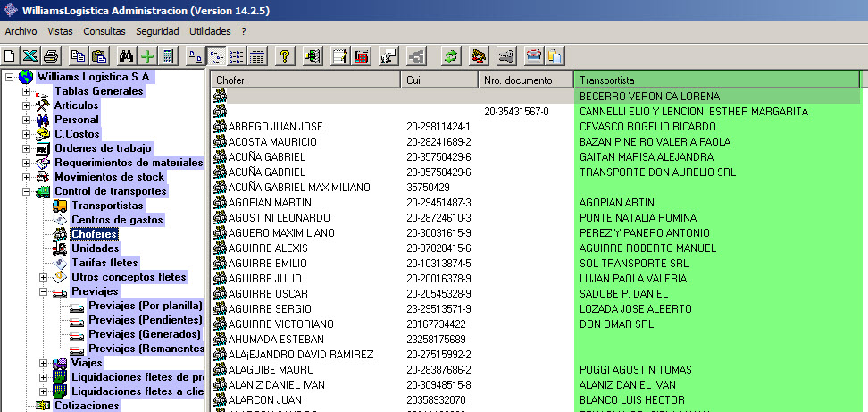This screenshot has height=412, width=868.
Task: Click the Paste clipboard toolbar icon
Action: (x=99, y=56)
